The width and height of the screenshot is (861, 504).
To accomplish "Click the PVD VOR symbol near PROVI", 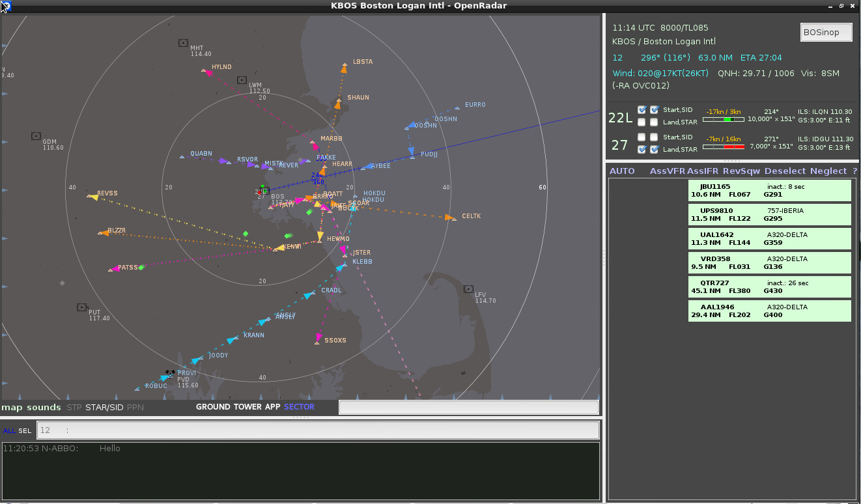I will pos(171,374).
